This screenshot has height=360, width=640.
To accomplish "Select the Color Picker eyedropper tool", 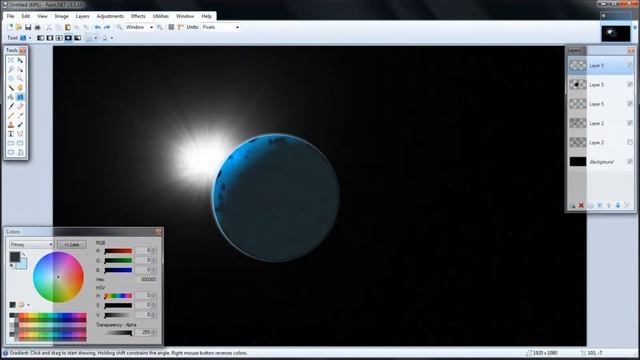I will tap(20, 116).
